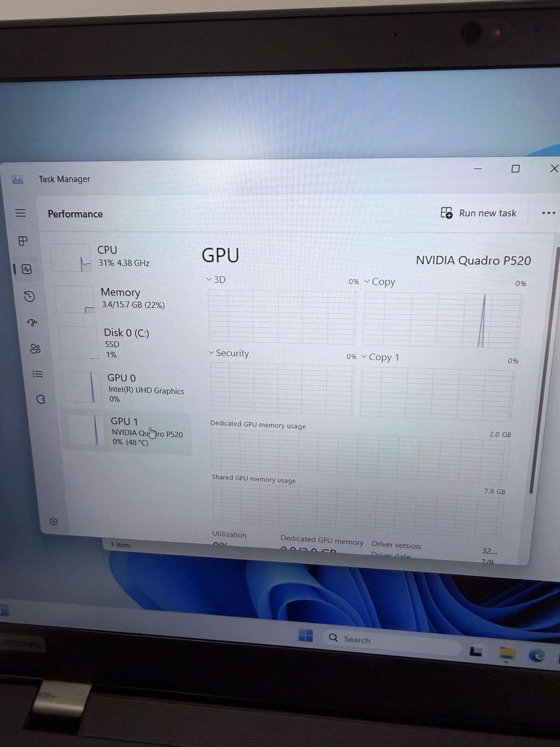Click the Dedicated GPU memory usage graph
Image resolution: width=560 pixels, height=747 pixels.
tap(359, 456)
